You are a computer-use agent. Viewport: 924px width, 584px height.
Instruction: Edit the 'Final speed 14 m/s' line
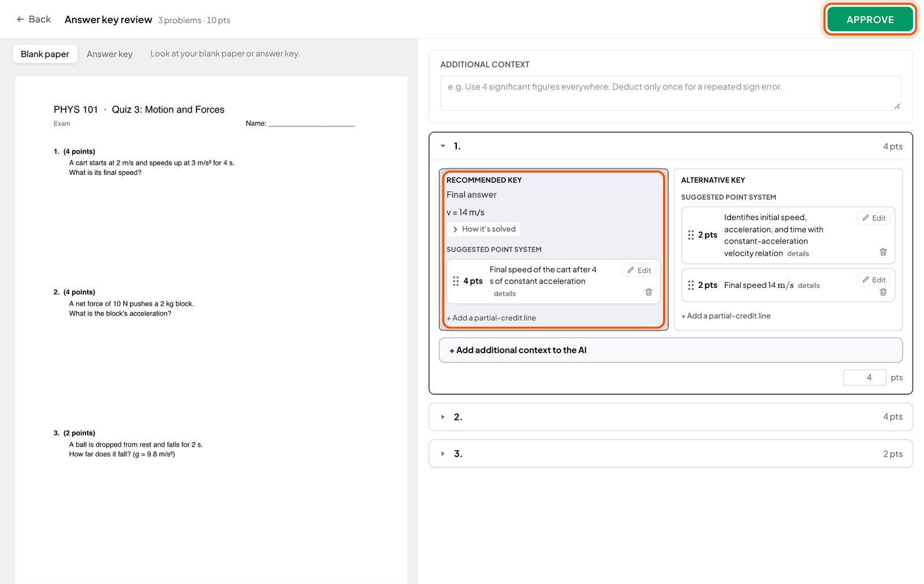[874, 280]
